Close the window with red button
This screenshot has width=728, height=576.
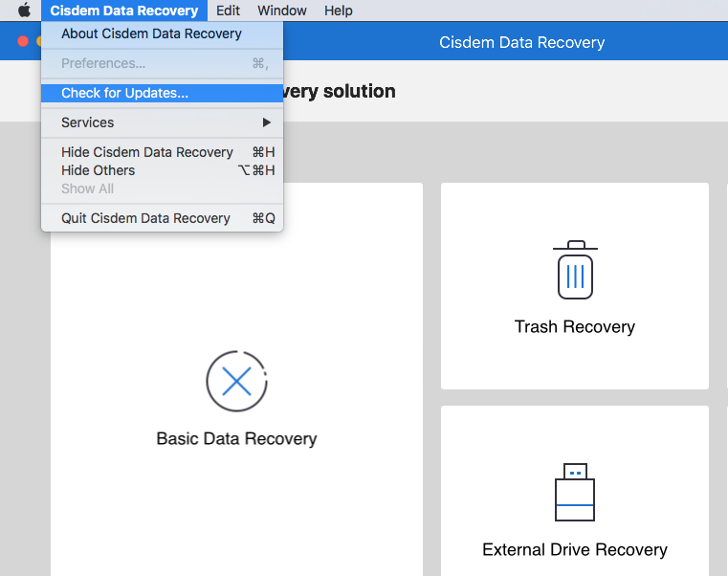[23, 41]
